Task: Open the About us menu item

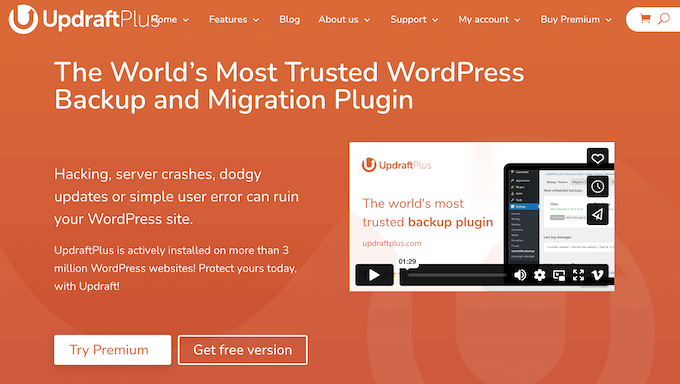Action: coord(338,20)
